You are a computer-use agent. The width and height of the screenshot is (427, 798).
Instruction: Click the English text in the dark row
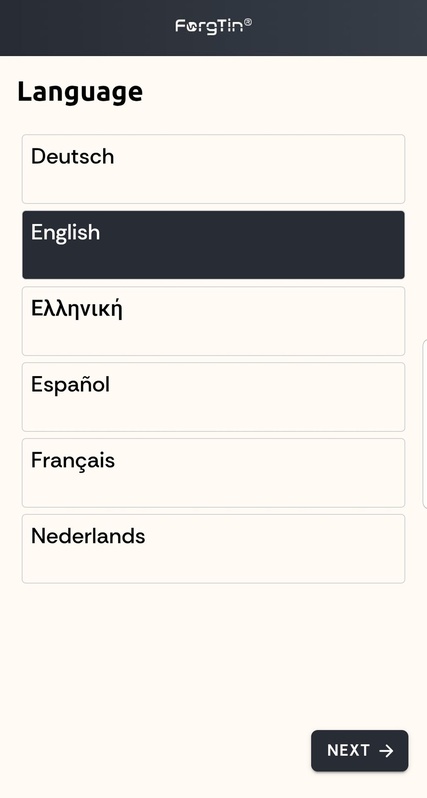coord(65,233)
